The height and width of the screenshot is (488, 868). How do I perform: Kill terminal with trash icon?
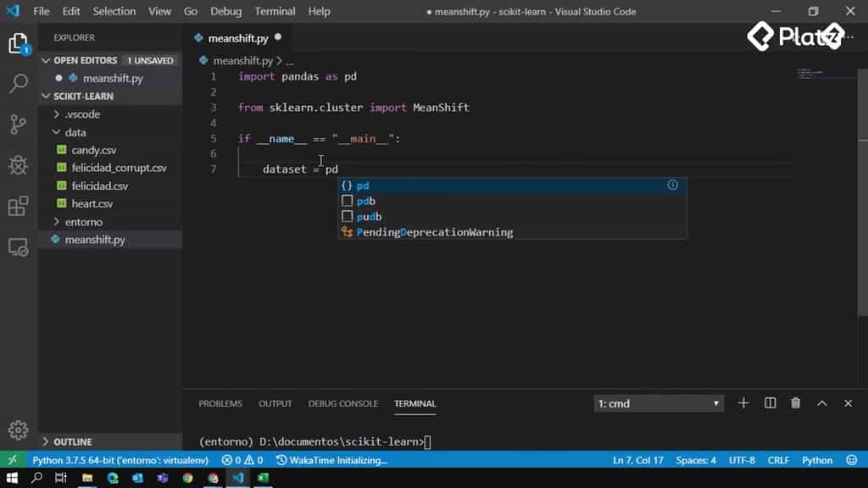(x=795, y=403)
